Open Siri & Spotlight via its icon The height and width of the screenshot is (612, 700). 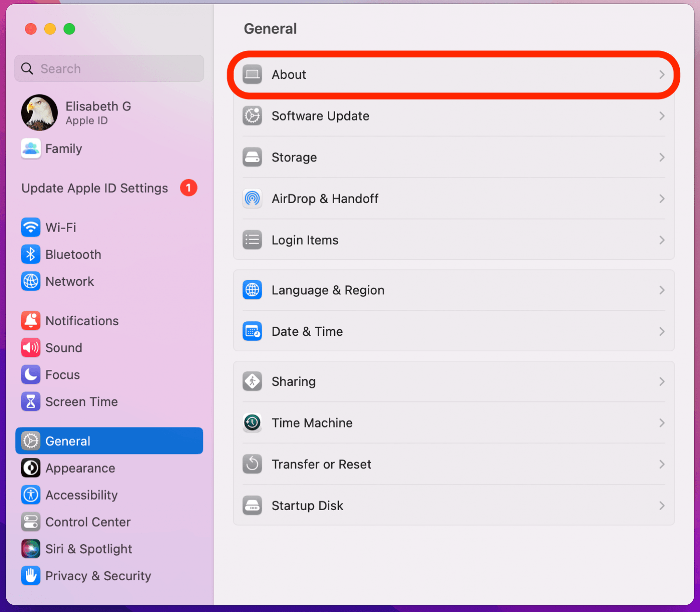(x=30, y=549)
